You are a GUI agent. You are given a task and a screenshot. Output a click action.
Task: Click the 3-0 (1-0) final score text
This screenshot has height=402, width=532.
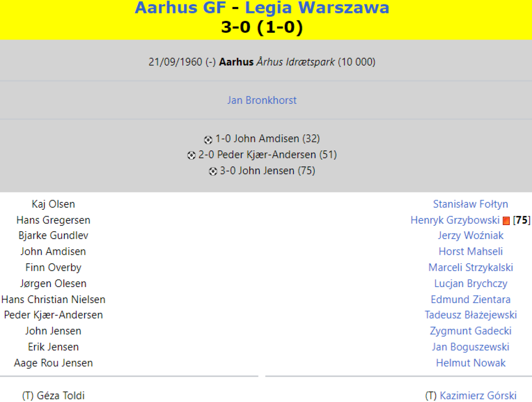[x=262, y=28]
